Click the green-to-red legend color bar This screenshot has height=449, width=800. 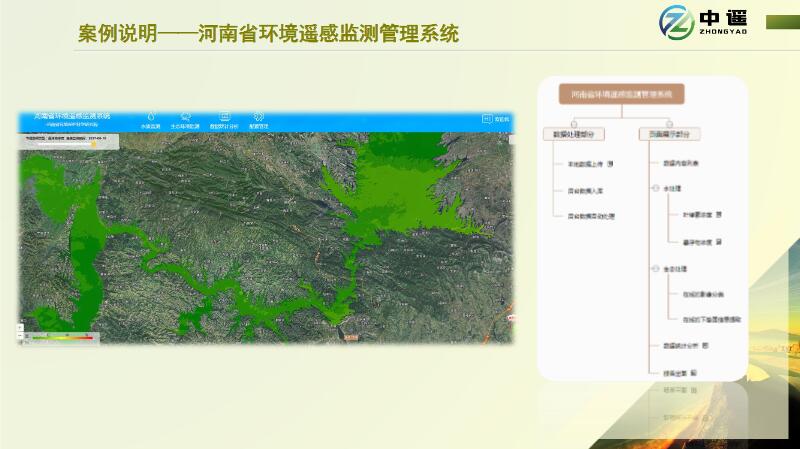coord(62,337)
